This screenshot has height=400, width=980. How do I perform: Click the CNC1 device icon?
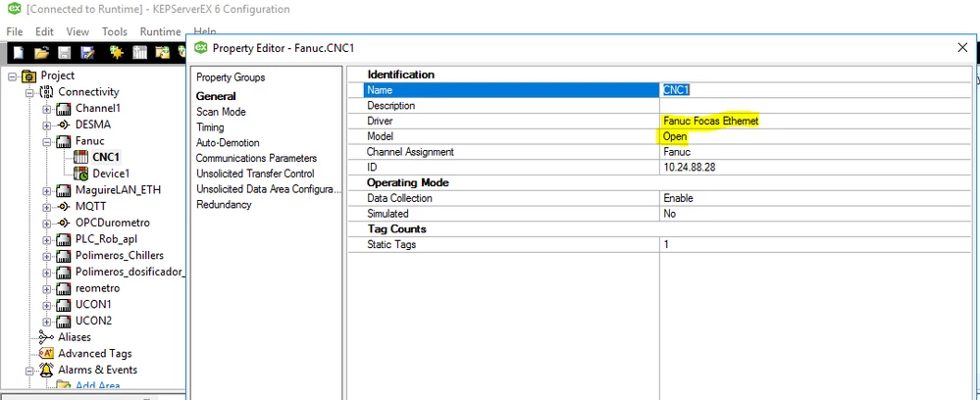point(80,157)
